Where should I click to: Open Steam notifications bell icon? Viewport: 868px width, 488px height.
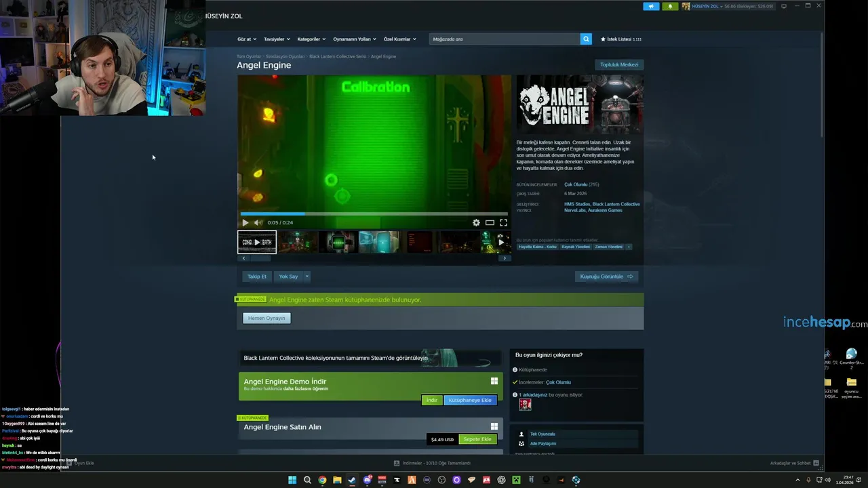pos(670,6)
